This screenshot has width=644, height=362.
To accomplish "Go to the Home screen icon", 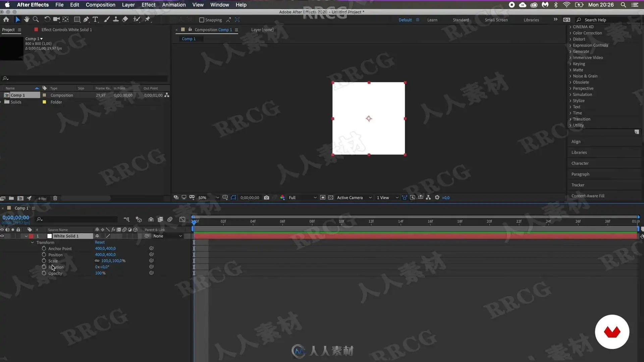I will click(x=6, y=19).
